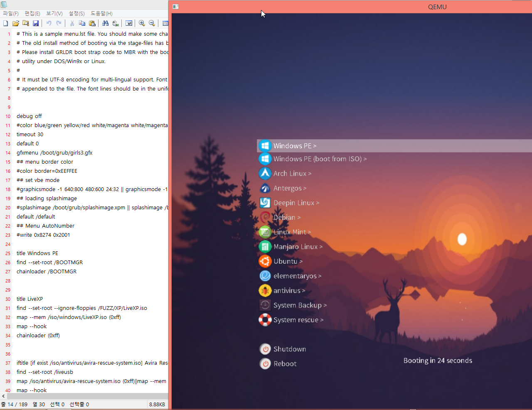Open the 도움말(H) menu
532x410 pixels.
[101, 14]
